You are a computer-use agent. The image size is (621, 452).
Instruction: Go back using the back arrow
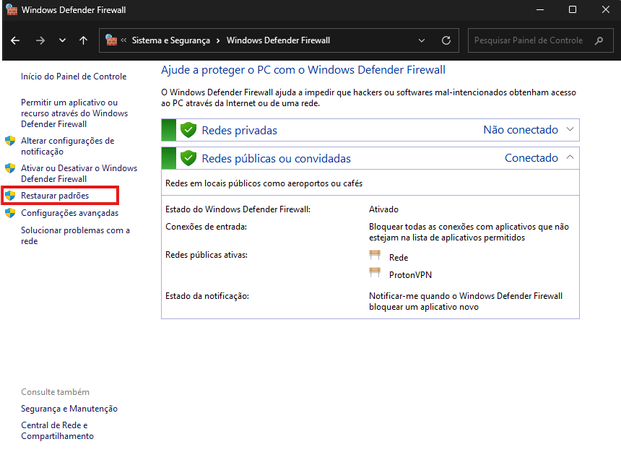pyautogui.click(x=15, y=40)
